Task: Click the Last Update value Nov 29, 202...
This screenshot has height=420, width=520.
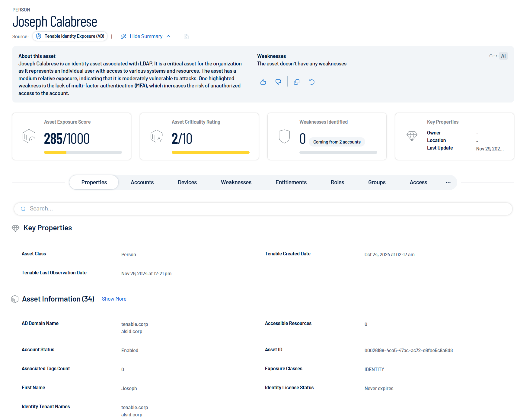Action: click(x=490, y=149)
